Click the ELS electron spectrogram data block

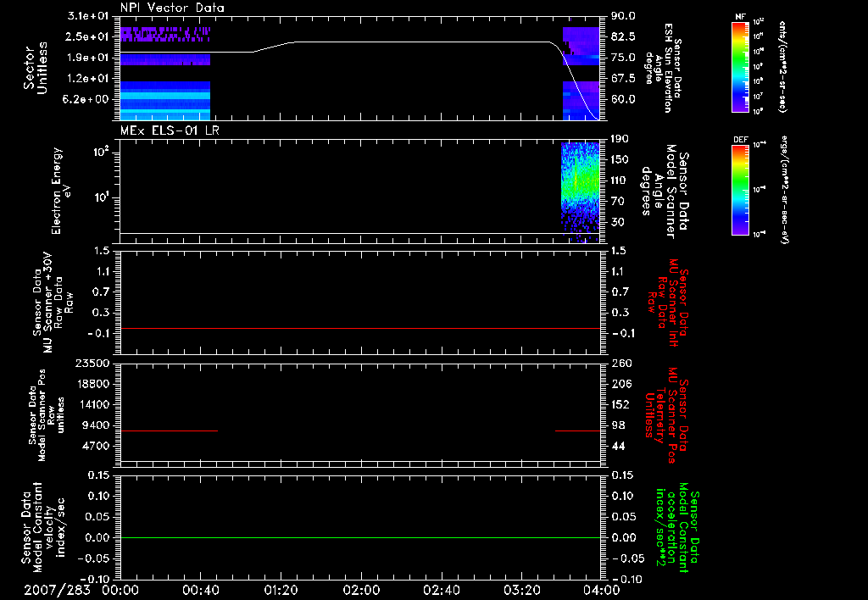pyautogui.click(x=580, y=192)
